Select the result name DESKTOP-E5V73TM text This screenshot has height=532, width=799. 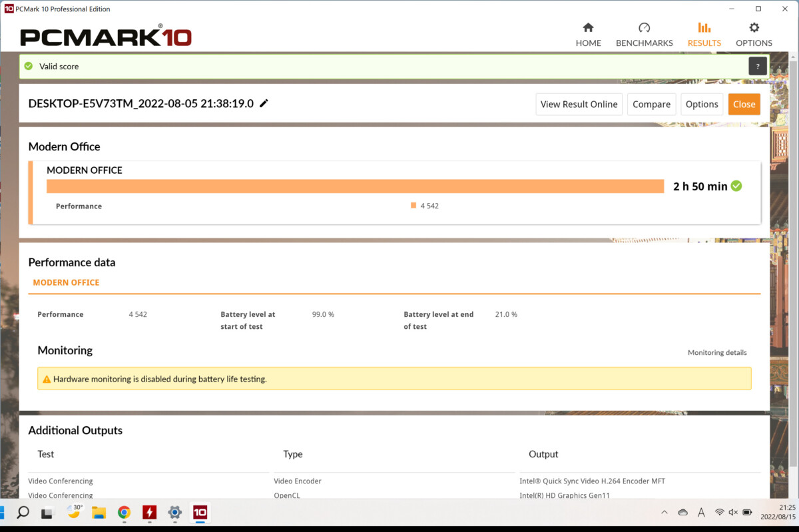pos(141,103)
